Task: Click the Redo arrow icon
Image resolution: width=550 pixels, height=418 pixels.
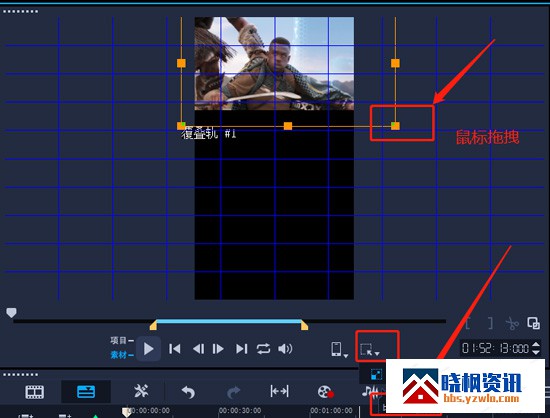Action: click(234, 392)
